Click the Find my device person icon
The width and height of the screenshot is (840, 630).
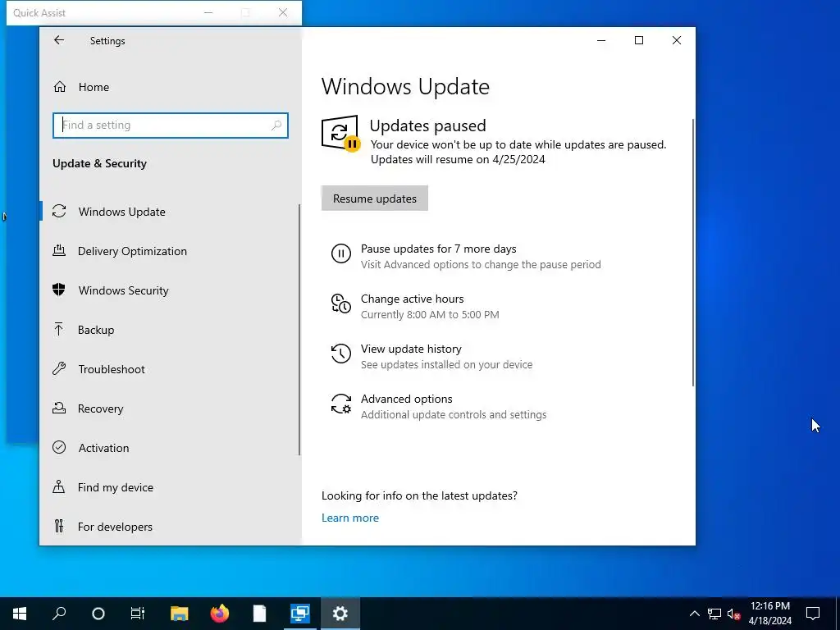point(59,486)
